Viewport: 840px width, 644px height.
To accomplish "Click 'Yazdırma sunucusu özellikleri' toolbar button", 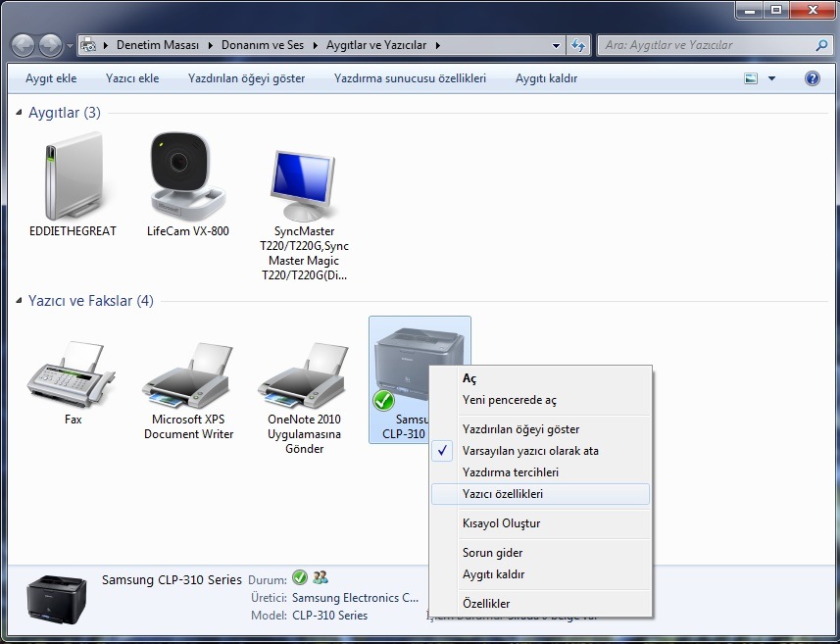I will (410, 78).
